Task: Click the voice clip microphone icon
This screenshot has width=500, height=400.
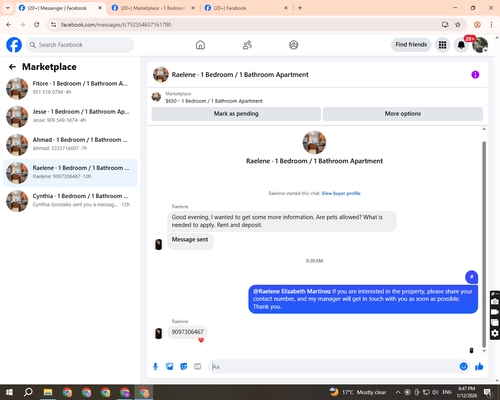Action: point(155,367)
